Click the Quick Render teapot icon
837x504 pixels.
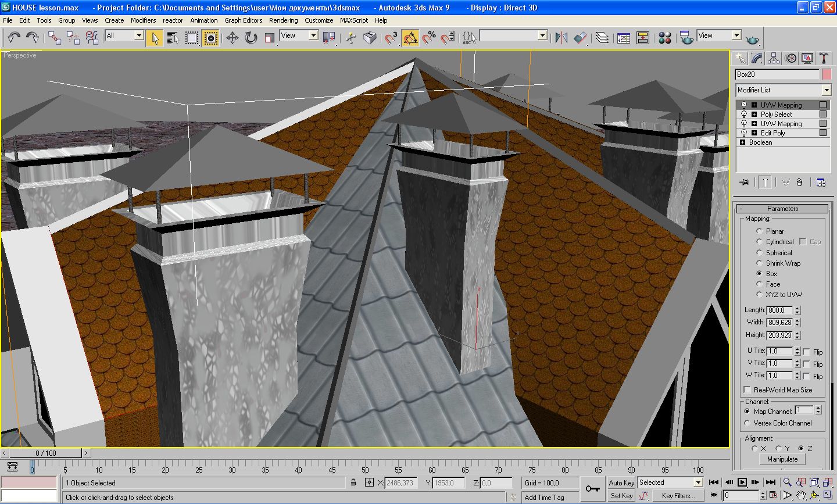[x=753, y=39]
